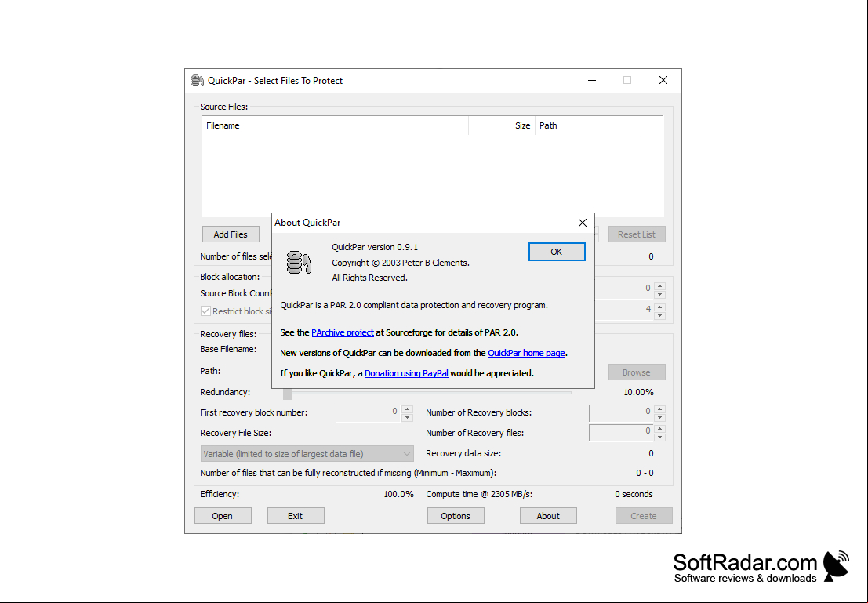
Task: Maximize the QuickPar main window
Action: [x=627, y=80]
